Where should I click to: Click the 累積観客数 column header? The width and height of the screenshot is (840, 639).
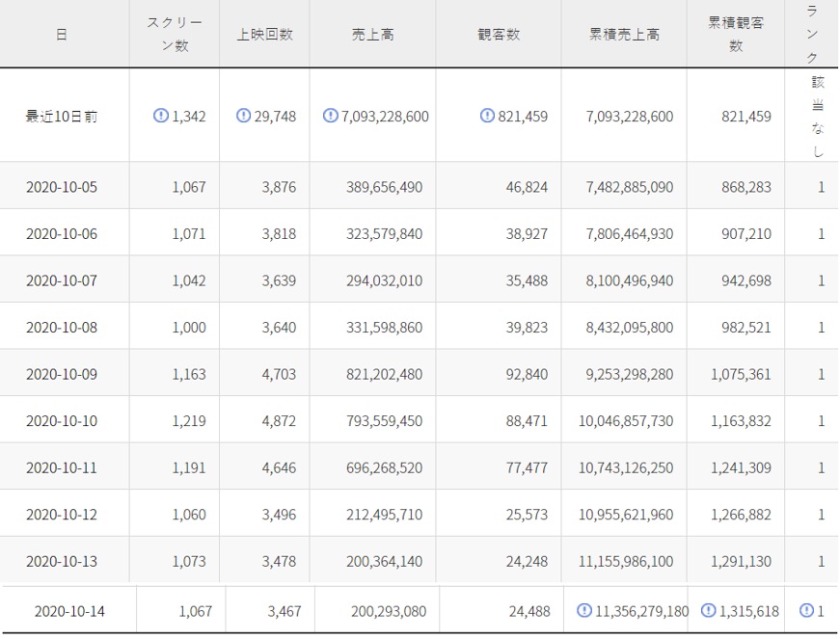[736, 34]
